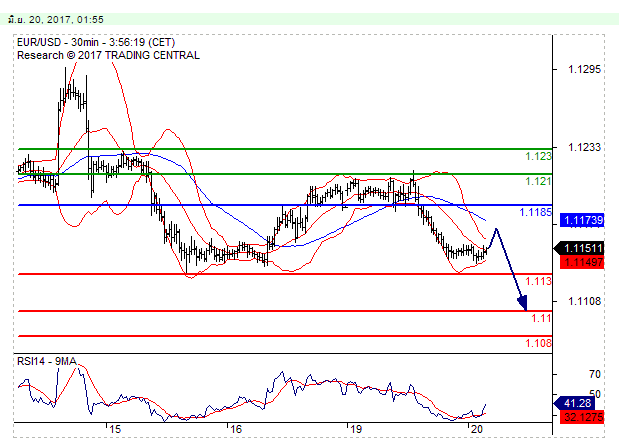Click the chart title 'EUR/USD - 30min - 3:56:19 (CET)'

click(x=96, y=43)
